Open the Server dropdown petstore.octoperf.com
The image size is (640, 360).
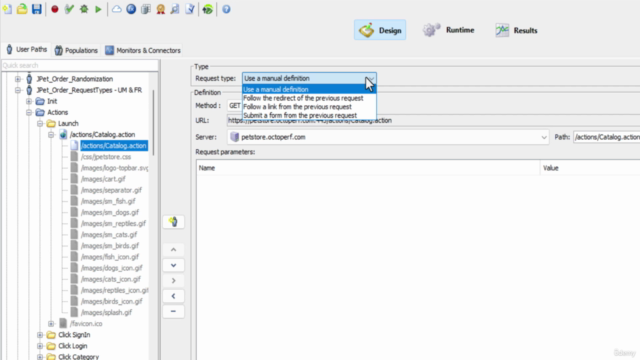[388, 137]
